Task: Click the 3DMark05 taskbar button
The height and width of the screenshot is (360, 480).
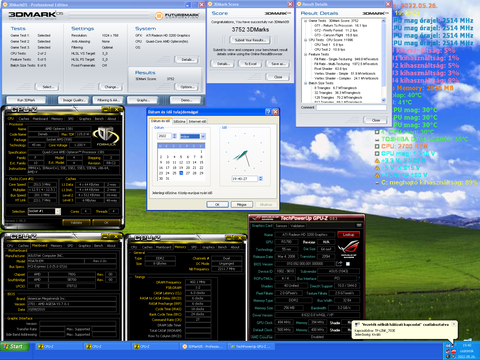Action: coord(203,347)
